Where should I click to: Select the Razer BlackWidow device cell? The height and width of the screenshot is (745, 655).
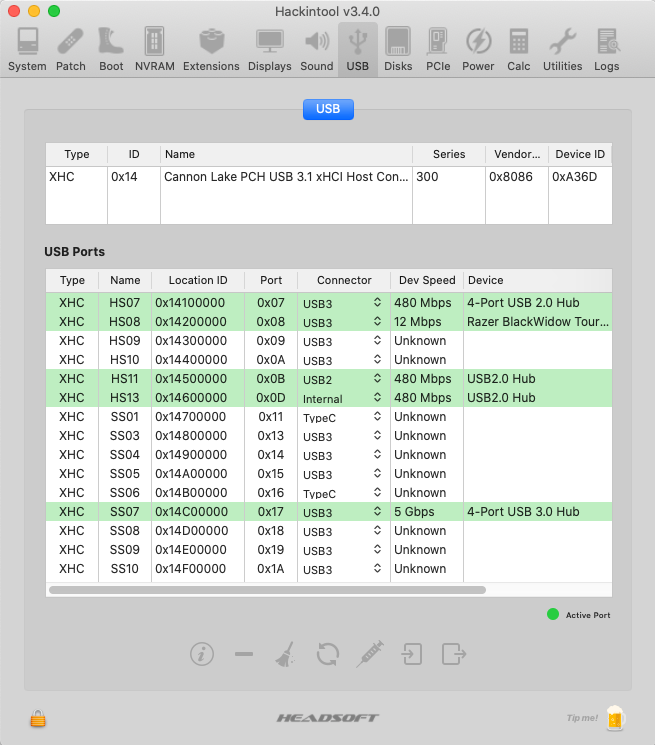coord(538,322)
